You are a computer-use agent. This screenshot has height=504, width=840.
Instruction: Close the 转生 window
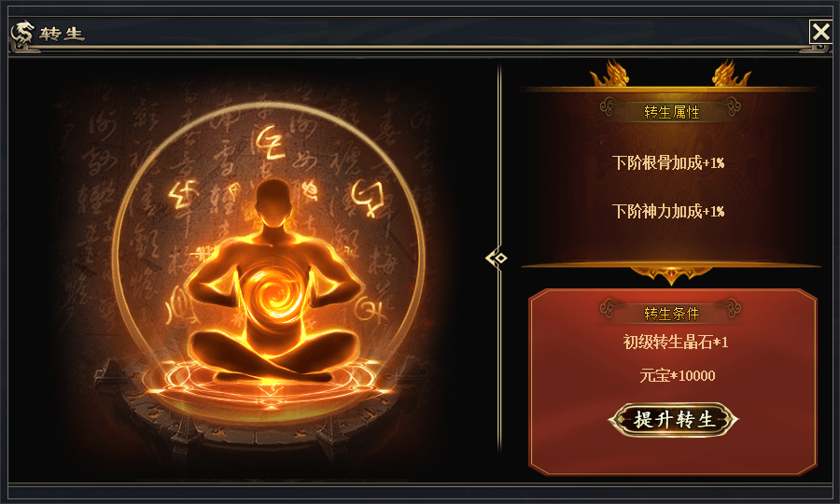(x=820, y=32)
